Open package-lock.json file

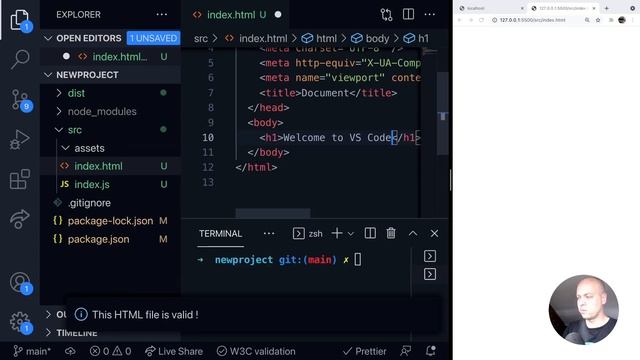(x=110, y=221)
